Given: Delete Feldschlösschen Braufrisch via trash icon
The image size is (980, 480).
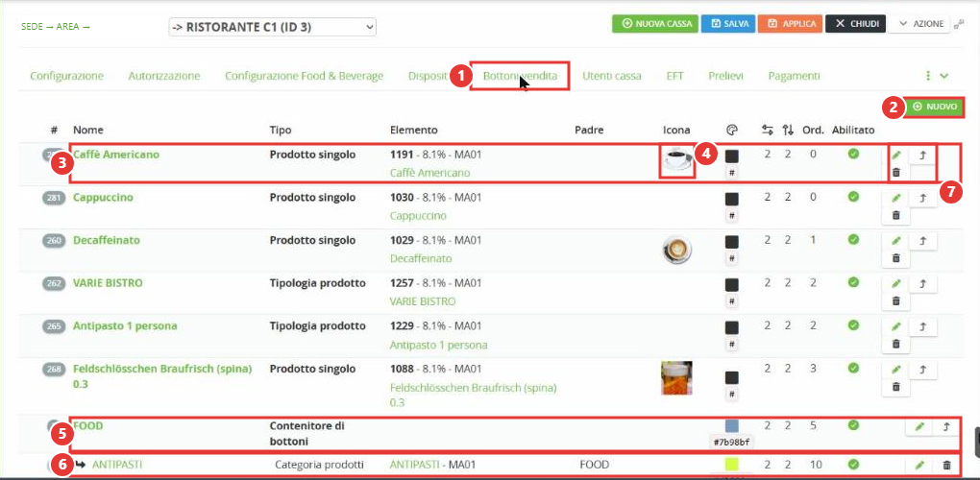Looking at the screenshot, I should tap(896, 386).
